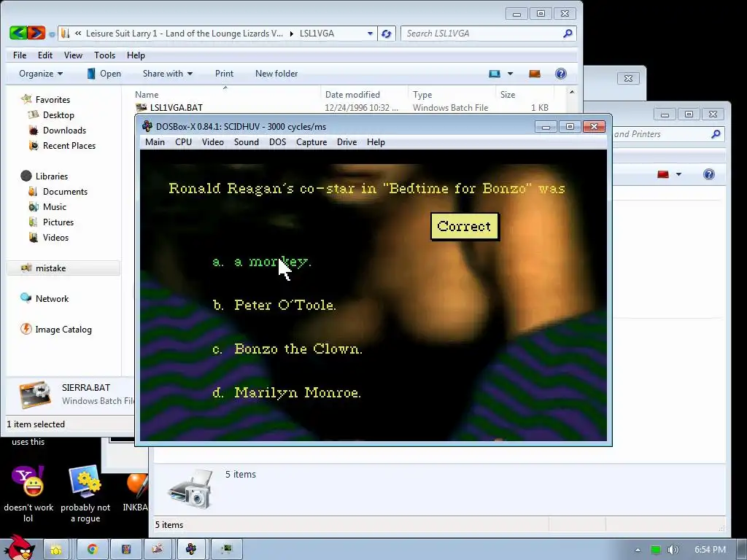This screenshot has height=560, width=747.
Task: Select the 'probably not a rogue' desktop icon
Action: pos(85,494)
